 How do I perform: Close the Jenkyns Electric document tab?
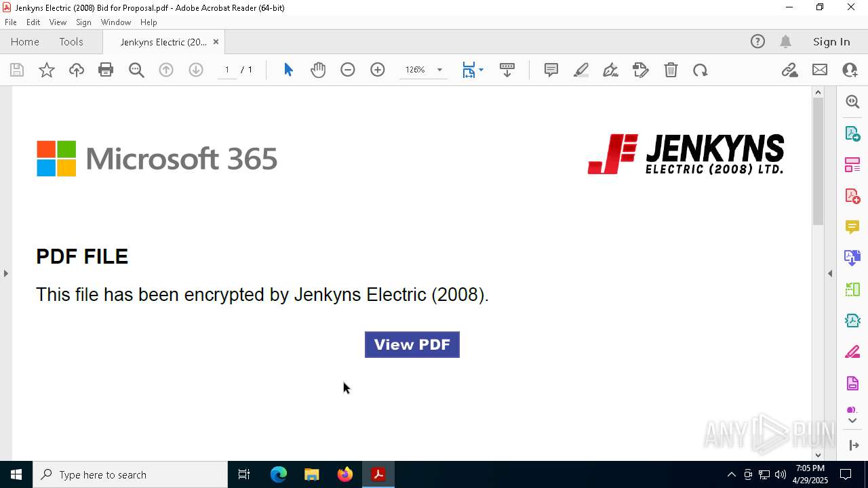click(216, 42)
